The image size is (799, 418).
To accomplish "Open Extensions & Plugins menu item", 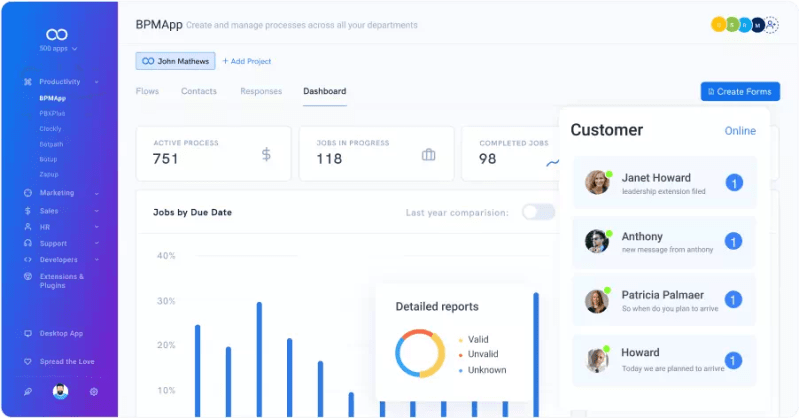I will click(62, 281).
